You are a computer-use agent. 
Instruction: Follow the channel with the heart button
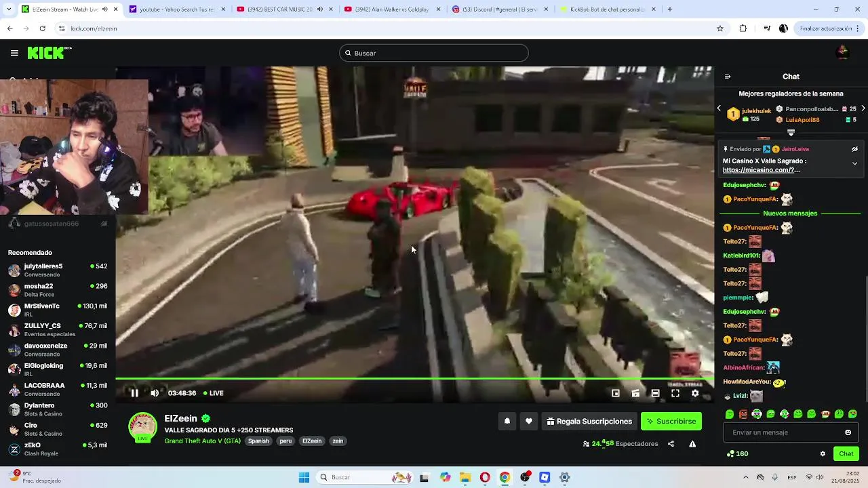[529, 421]
